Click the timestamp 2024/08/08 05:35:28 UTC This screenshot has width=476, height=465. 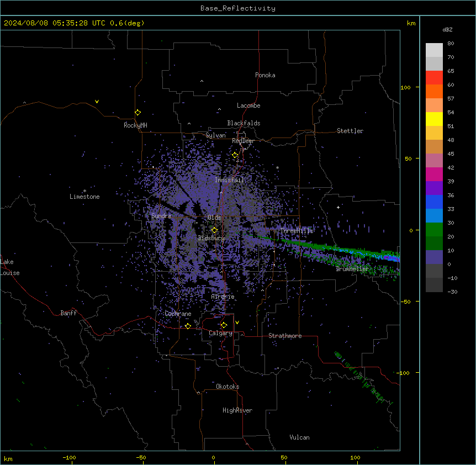(x=55, y=23)
